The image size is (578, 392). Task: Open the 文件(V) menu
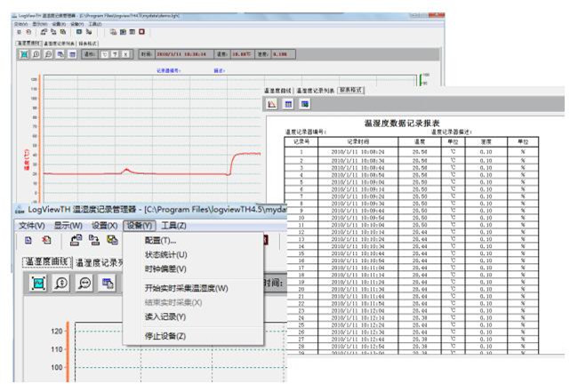tap(32, 226)
